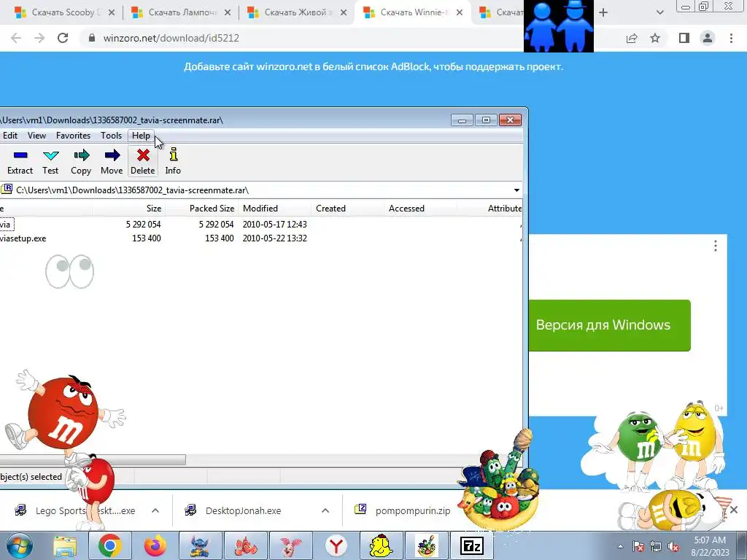This screenshot has width=747, height=560.
Task: Open the pompompurin.zip download
Action: pos(413,511)
